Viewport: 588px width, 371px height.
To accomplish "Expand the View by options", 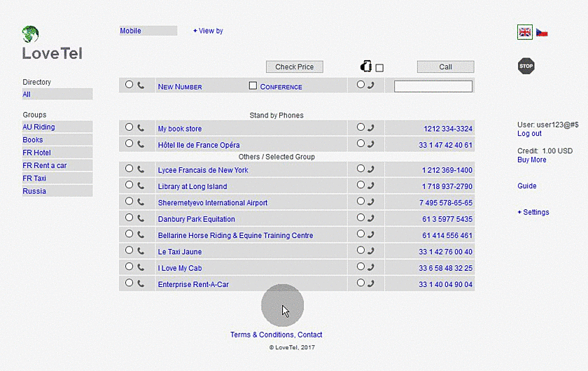I will pos(208,31).
